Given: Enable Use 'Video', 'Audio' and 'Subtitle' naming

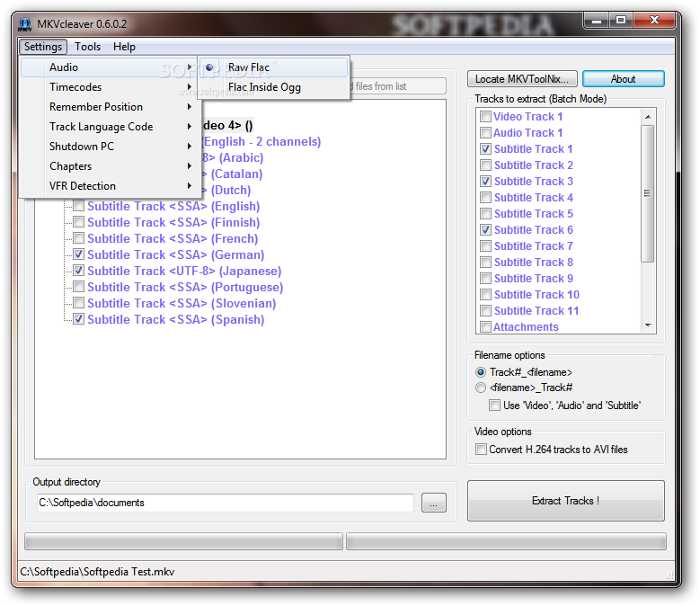Looking at the screenshot, I should (x=494, y=405).
